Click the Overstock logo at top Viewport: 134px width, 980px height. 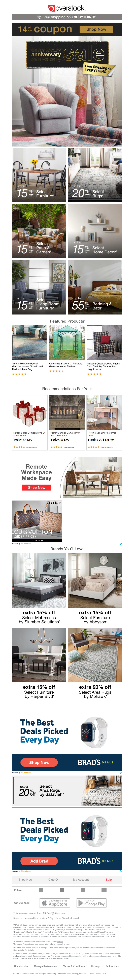[67, 8]
